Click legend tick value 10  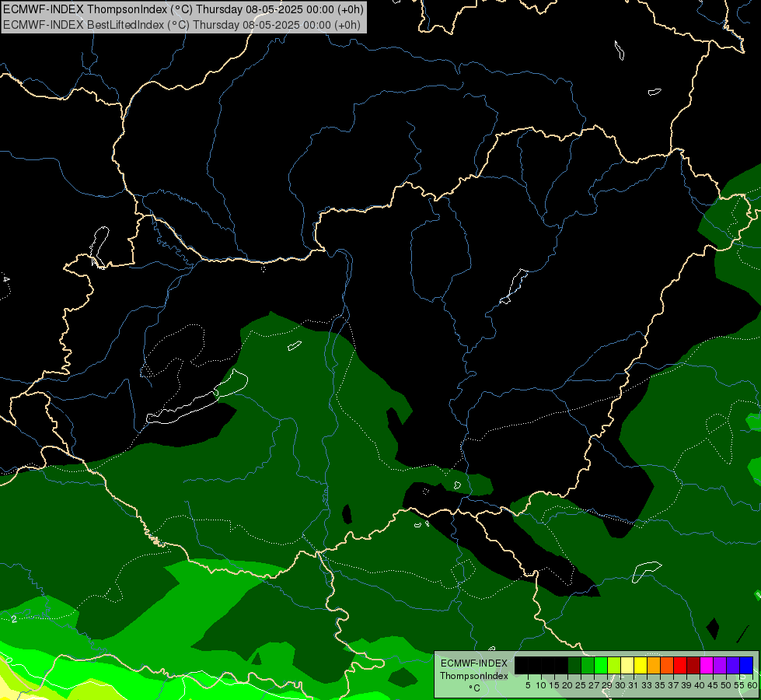point(541,685)
